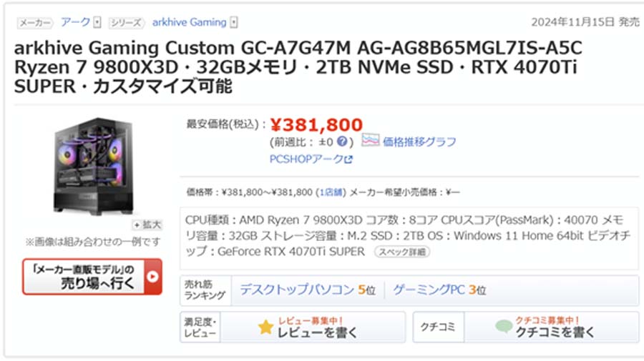Click the クチコミを書く button
Viewport: 644px width, 361px height.
point(552,327)
